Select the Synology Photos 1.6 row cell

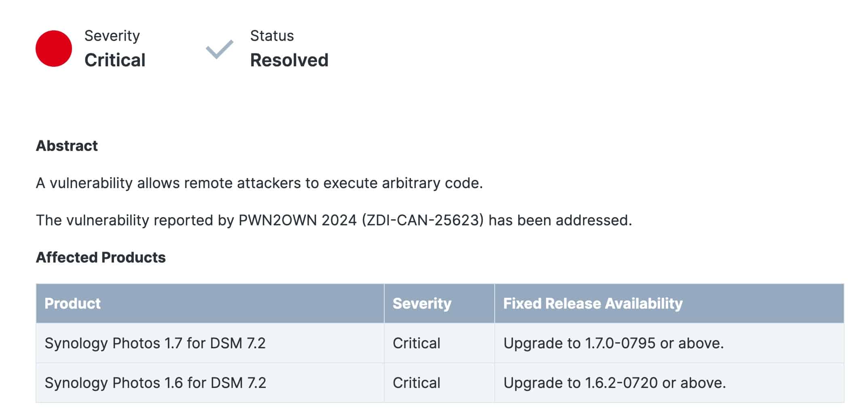pos(210,383)
